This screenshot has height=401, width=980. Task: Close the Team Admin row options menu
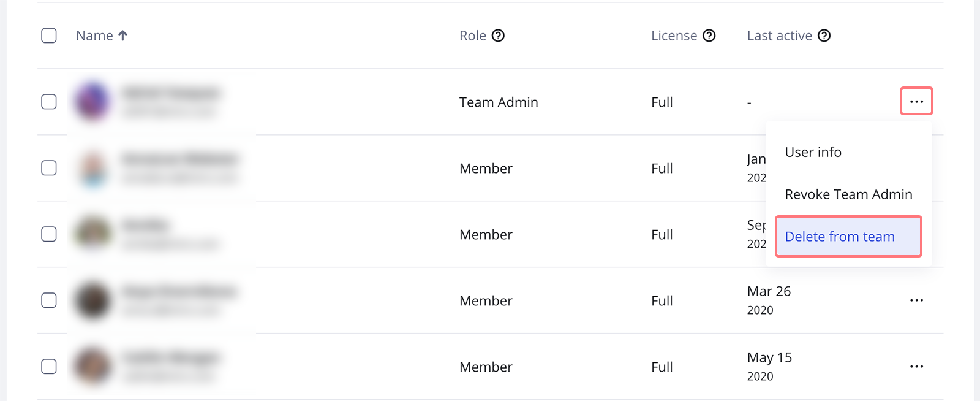click(x=916, y=101)
